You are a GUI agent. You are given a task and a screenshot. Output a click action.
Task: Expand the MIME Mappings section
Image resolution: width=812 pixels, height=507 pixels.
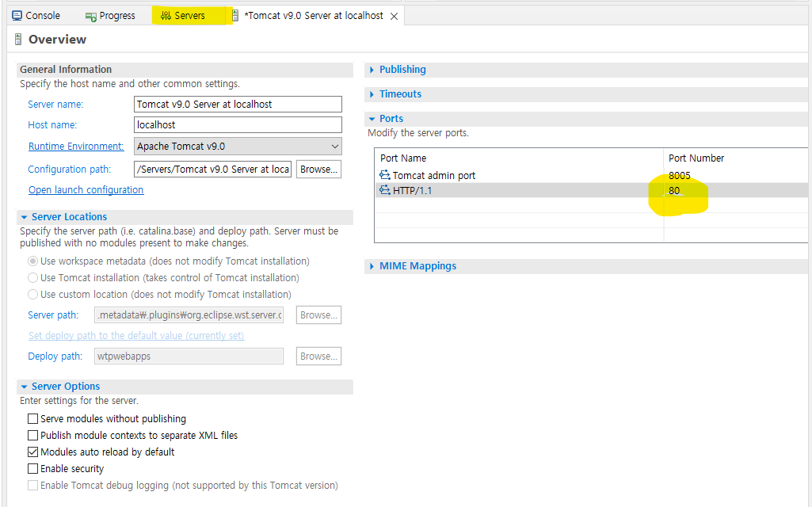[372, 266]
